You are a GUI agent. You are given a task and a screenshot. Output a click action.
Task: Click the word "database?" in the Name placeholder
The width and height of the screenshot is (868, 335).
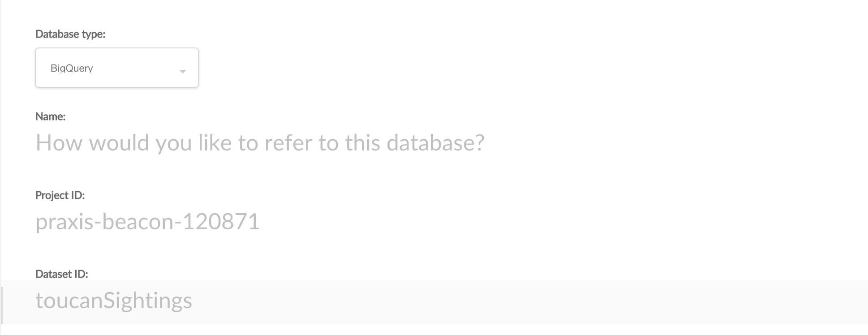(x=435, y=143)
